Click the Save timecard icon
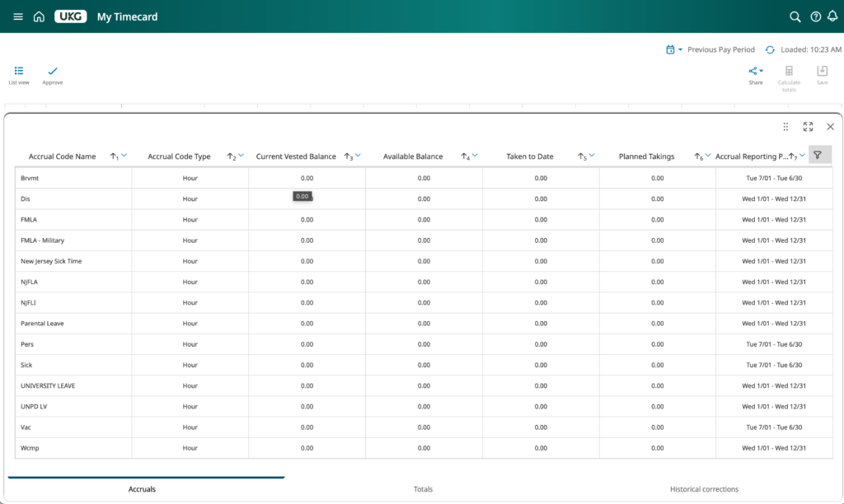Image resolution: width=844 pixels, height=504 pixels. [822, 76]
